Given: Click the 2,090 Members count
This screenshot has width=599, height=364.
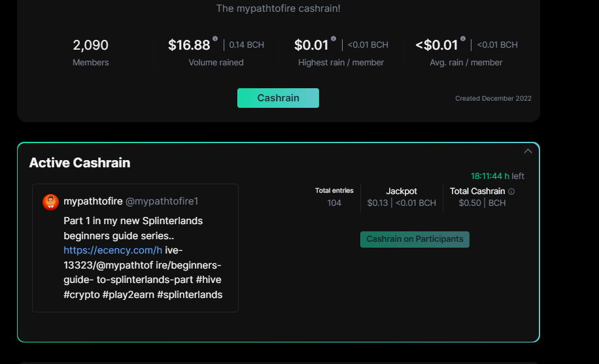Looking at the screenshot, I should click(x=90, y=45).
